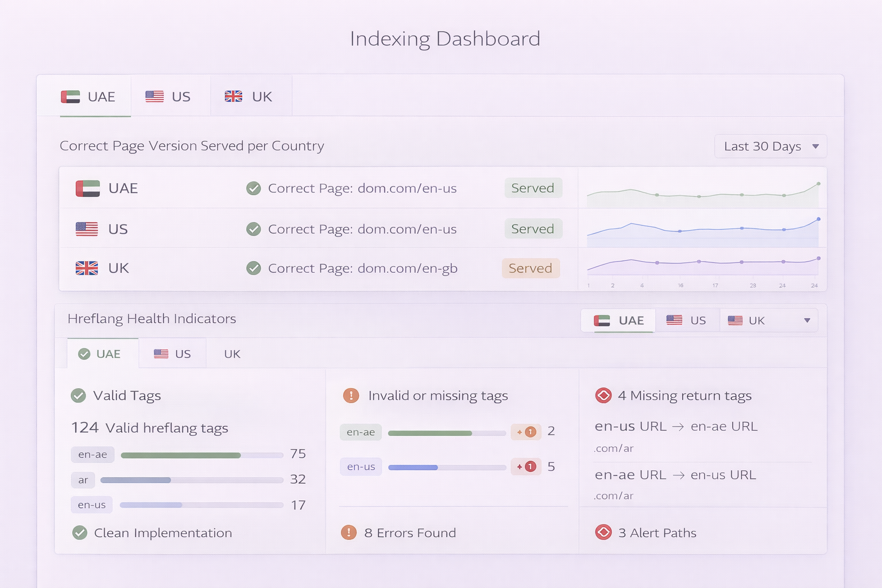Click the red alert icon next to 3 Alert Paths
This screenshot has height=588, width=882.
coord(604,533)
